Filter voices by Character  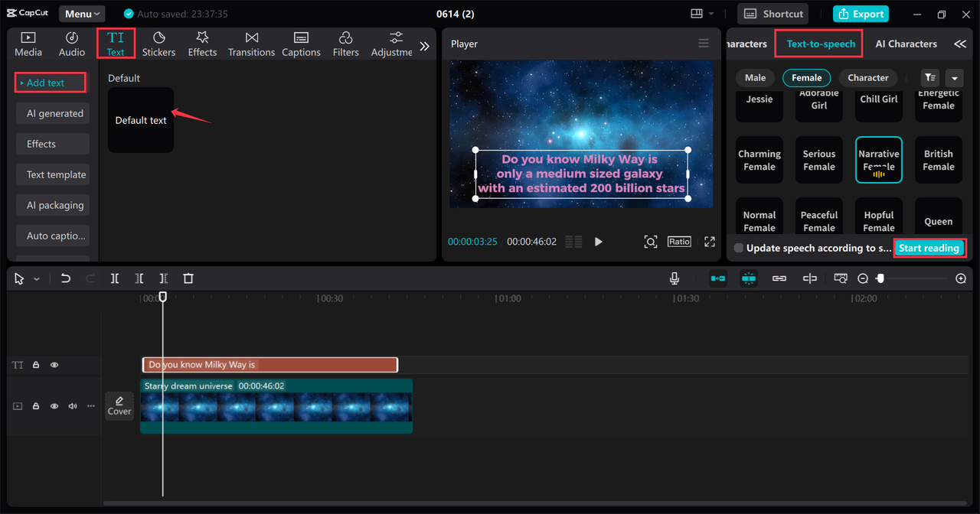868,77
